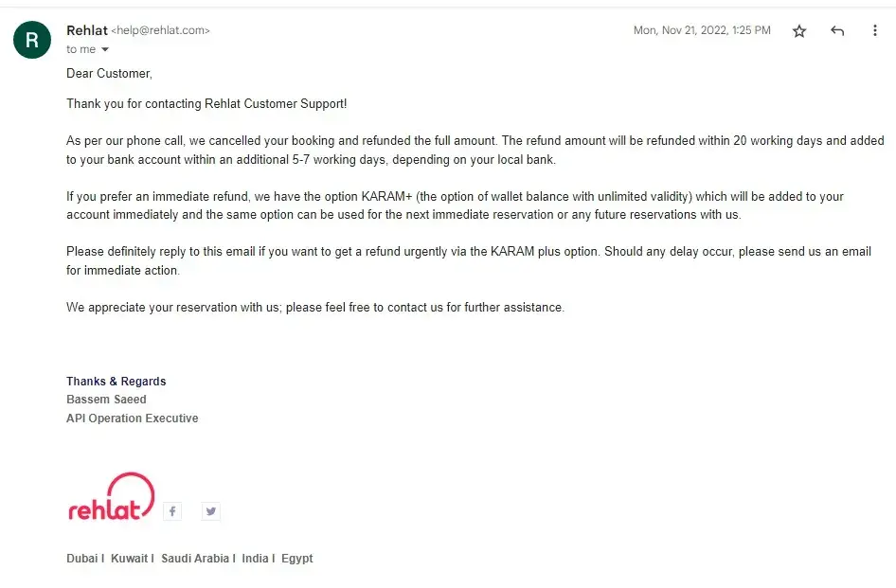Open the three-dot More options menu

click(x=875, y=31)
